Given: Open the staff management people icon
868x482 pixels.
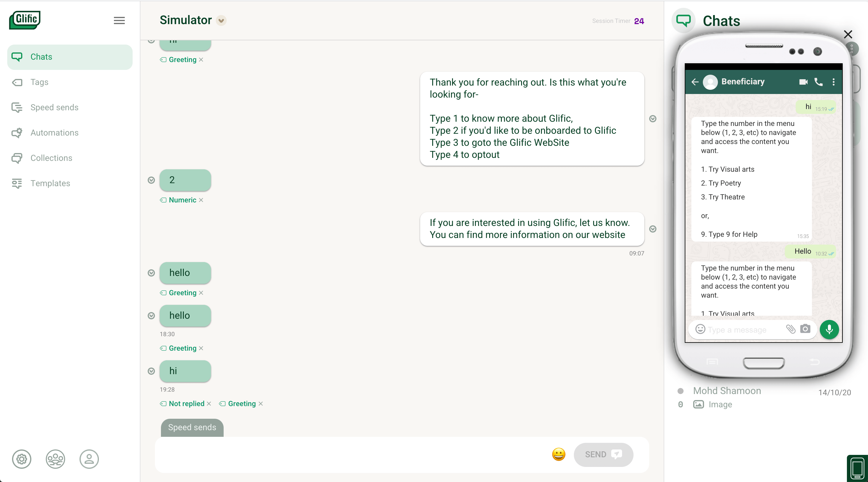Looking at the screenshot, I should (x=55, y=459).
